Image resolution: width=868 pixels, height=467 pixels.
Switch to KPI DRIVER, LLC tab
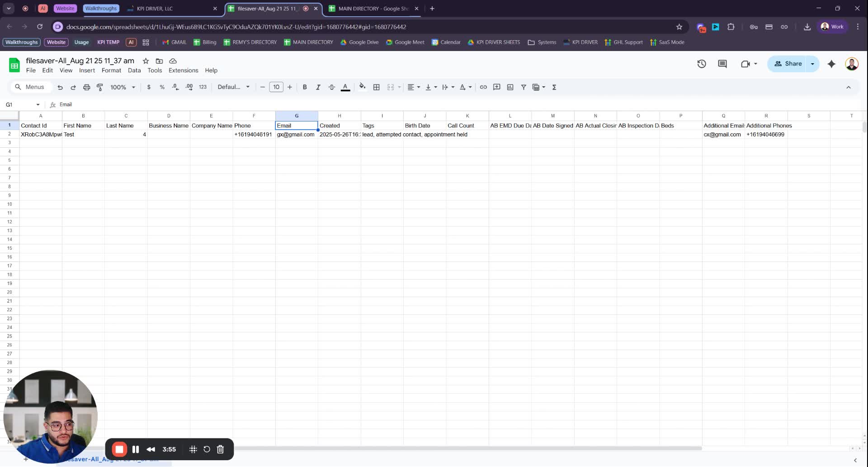pos(172,9)
